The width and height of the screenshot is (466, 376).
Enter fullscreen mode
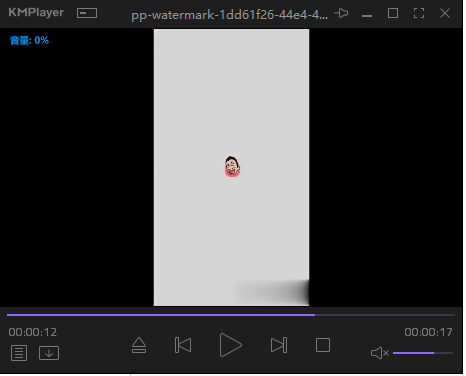(419, 13)
